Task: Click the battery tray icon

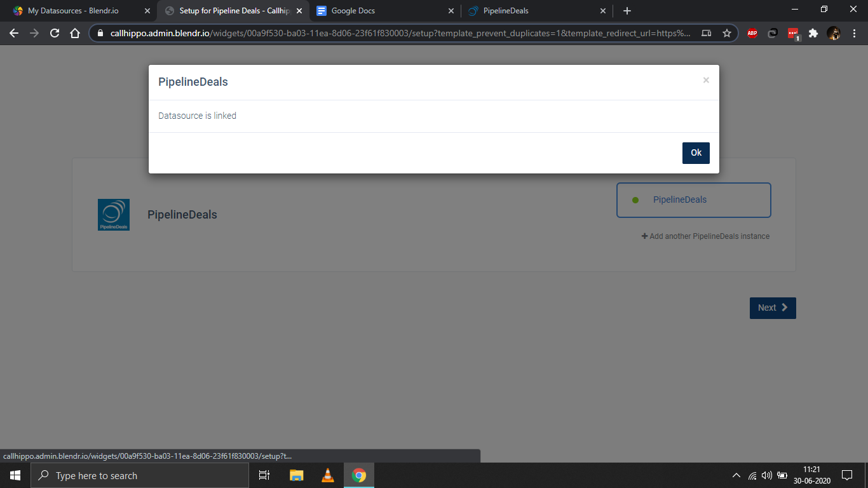Action: pyautogui.click(x=782, y=475)
